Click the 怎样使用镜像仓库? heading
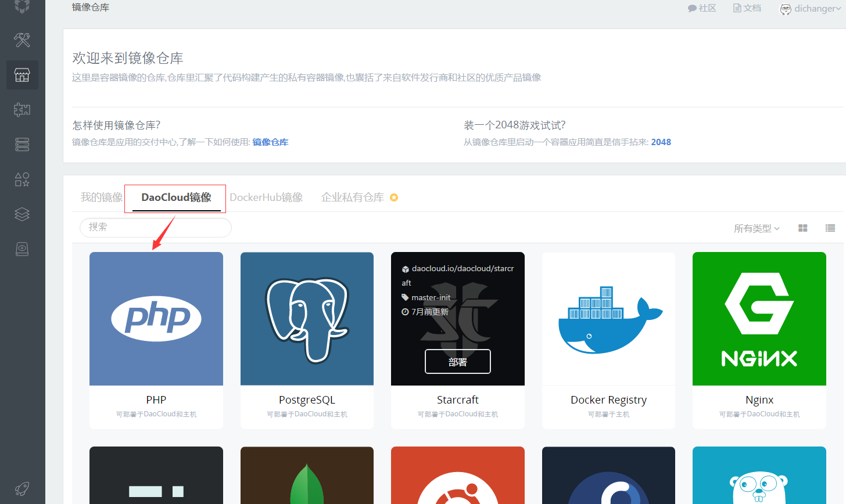The image size is (846, 504). [x=116, y=125]
